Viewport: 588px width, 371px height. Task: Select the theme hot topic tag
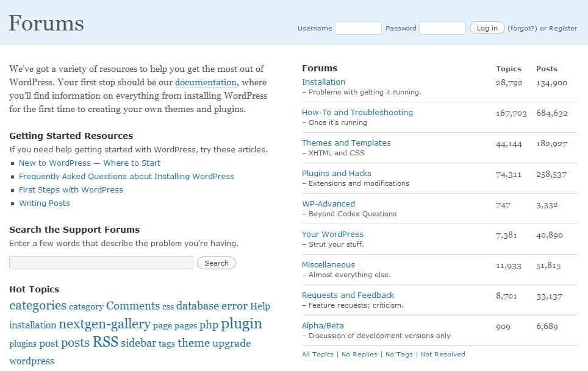pyautogui.click(x=193, y=343)
